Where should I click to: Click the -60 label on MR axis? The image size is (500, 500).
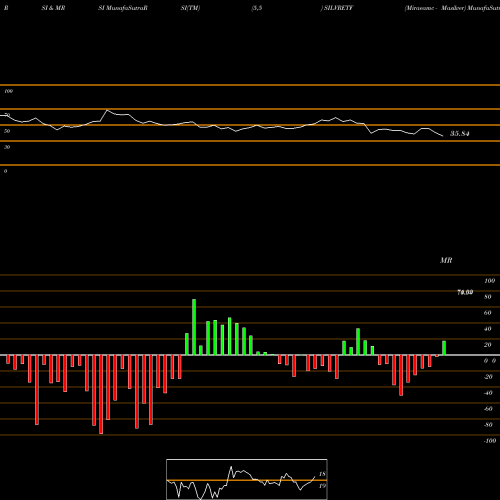[488, 409]
